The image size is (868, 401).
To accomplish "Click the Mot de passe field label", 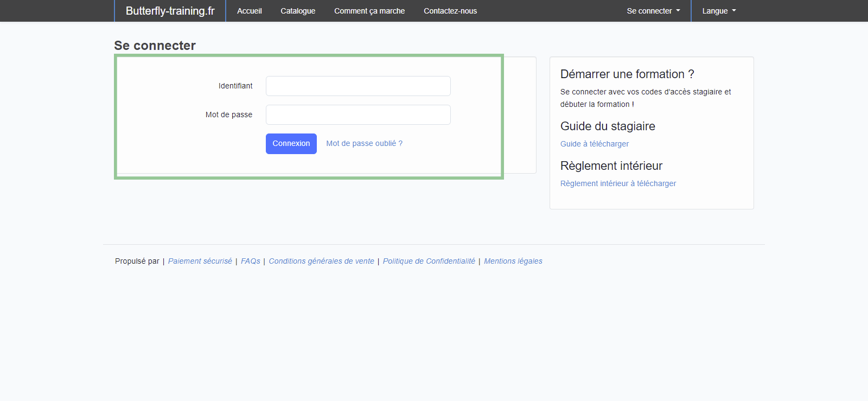I will click(x=228, y=115).
